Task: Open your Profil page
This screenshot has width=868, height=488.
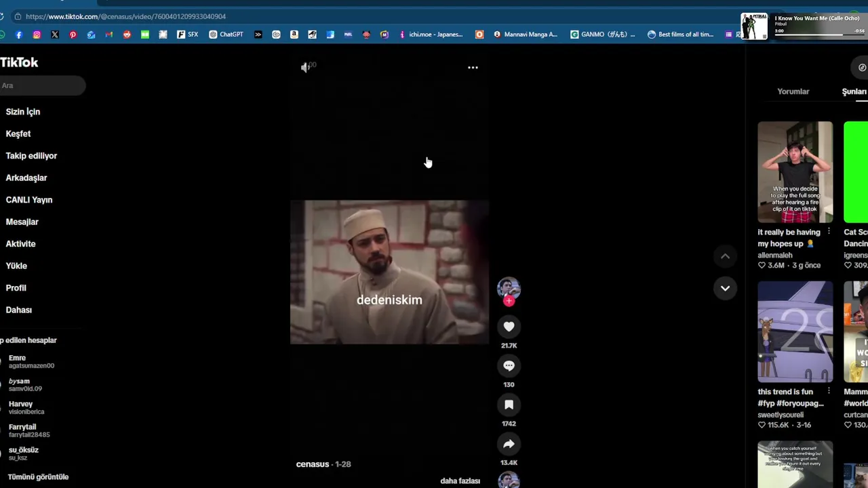Action: [x=16, y=288]
